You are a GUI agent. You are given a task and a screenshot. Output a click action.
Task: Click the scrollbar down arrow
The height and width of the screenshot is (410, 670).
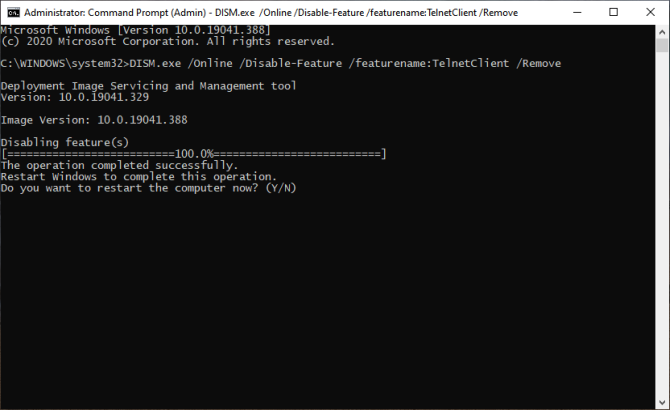[x=662, y=403]
